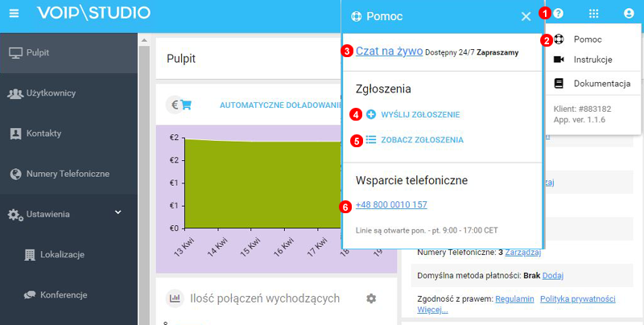This screenshot has width=644, height=325.
Task: Open the apps grid icon
Action: point(594,14)
